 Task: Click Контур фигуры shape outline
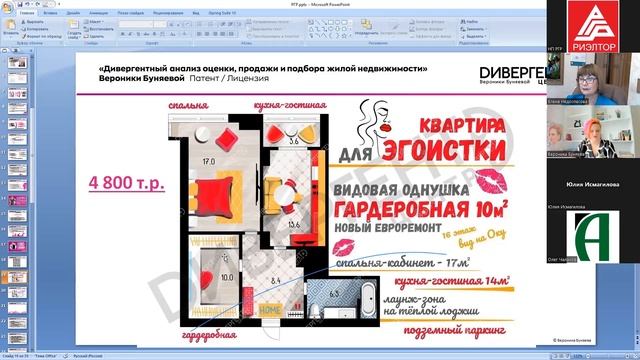427,29
